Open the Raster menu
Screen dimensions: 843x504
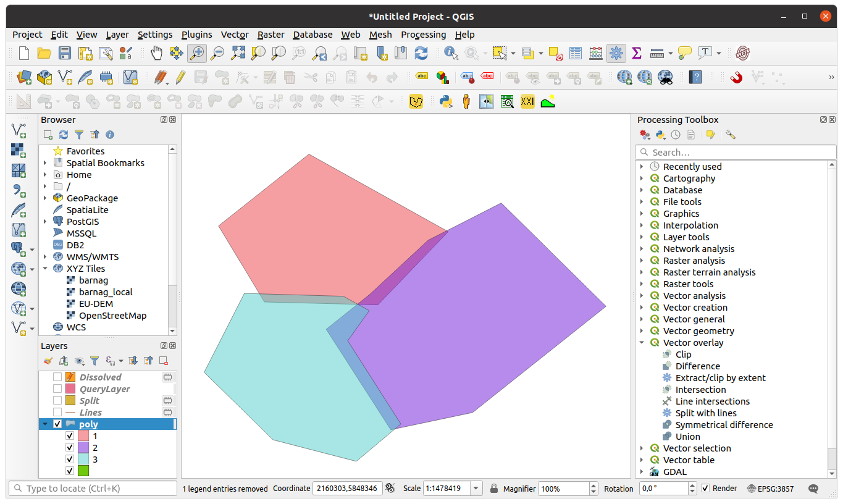tap(271, 35)
